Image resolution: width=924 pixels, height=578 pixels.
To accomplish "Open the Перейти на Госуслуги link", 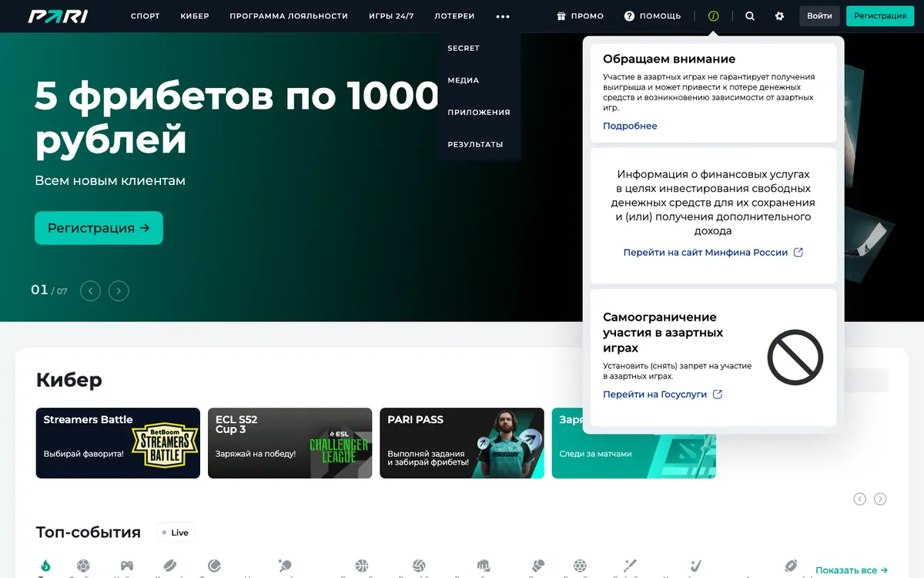I will click(662, 394).
